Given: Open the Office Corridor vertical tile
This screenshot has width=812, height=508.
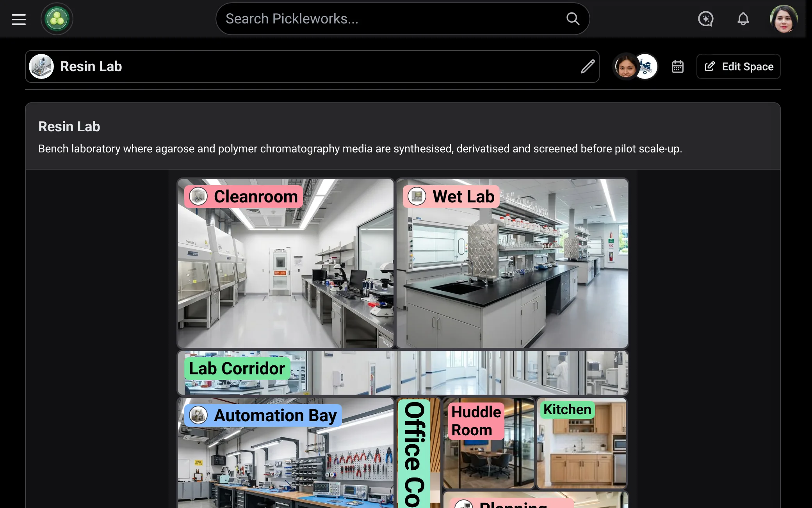Looking at the screenshot, I should coord(418,453).
